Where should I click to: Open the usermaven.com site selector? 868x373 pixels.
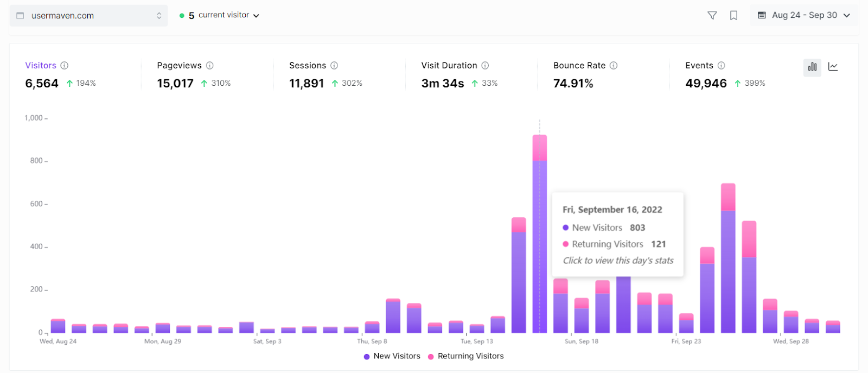point(89,16)
